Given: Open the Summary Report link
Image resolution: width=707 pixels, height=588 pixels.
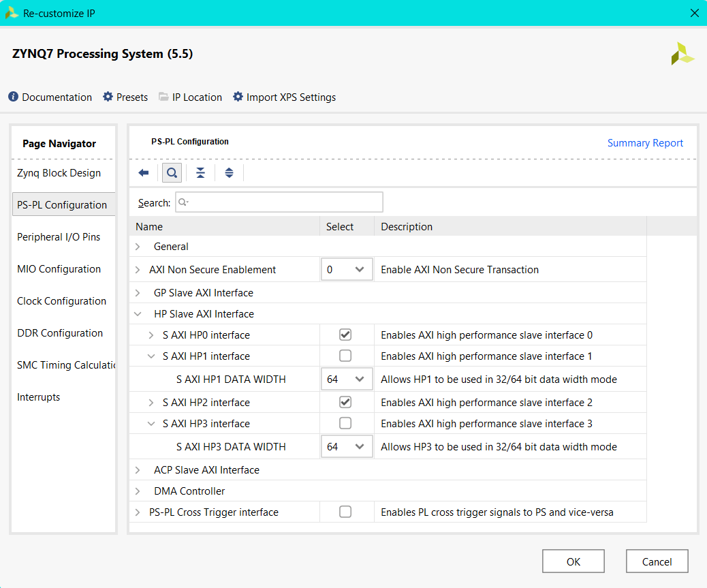Looking at the screenshot, I should [x=645, y=143].
